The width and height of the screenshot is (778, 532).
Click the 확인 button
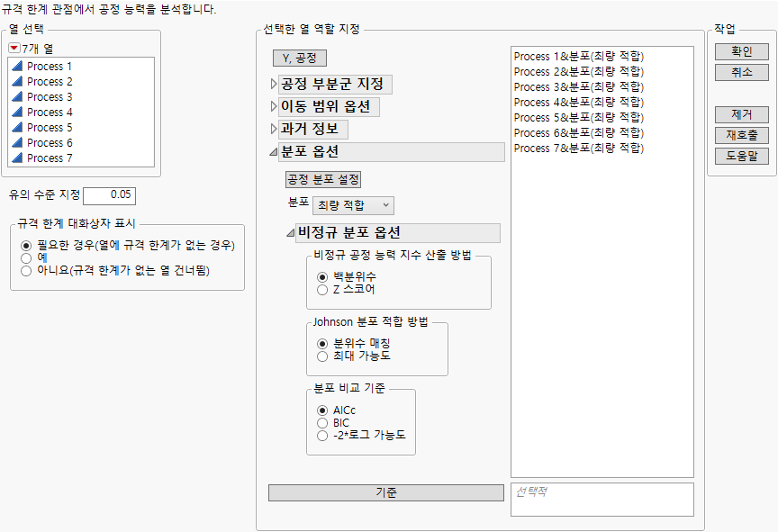[x=742, y=51]
